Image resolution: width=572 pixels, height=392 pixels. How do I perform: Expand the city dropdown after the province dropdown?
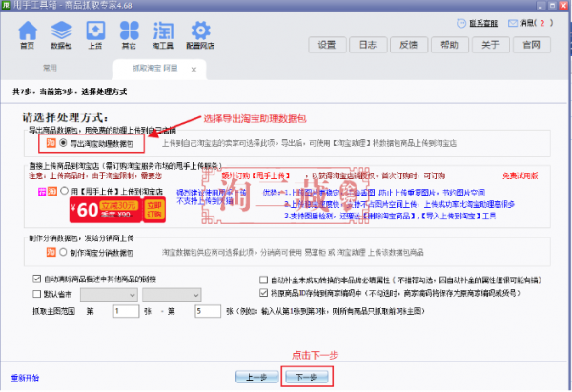(x=172, y=295)
